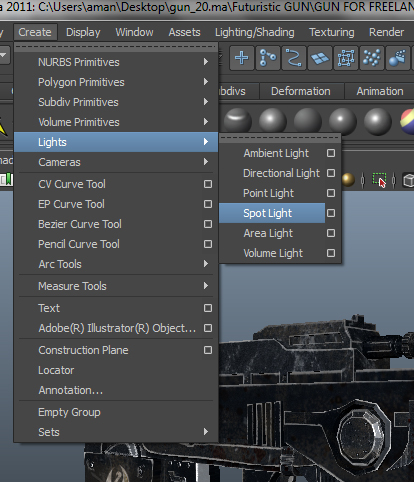Open Point Light options box
This screenshot has width=414, height=482.
tap(331, 193)
